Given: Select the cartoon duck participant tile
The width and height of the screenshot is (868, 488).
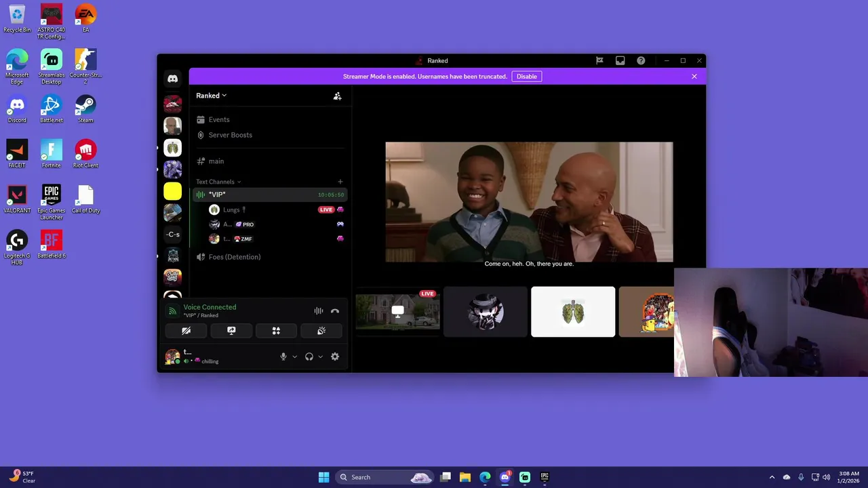Looking at the screenshot, I should (647, 312).
